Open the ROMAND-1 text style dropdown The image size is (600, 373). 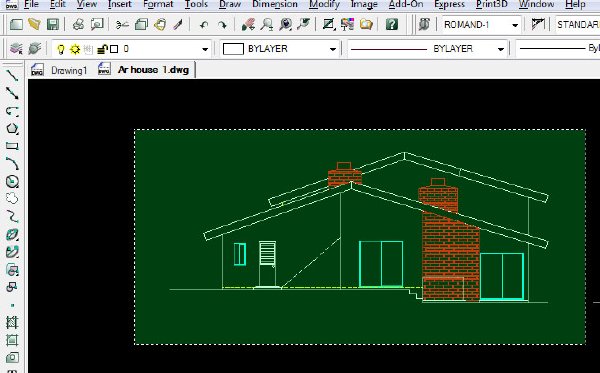pos(515,26)
